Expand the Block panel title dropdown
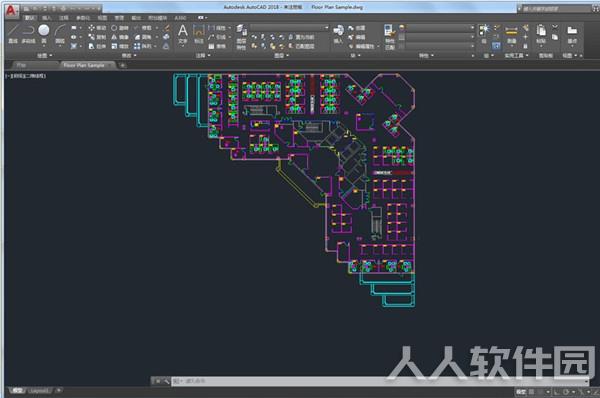Viewport: 600px width, 398px height. 355,55
